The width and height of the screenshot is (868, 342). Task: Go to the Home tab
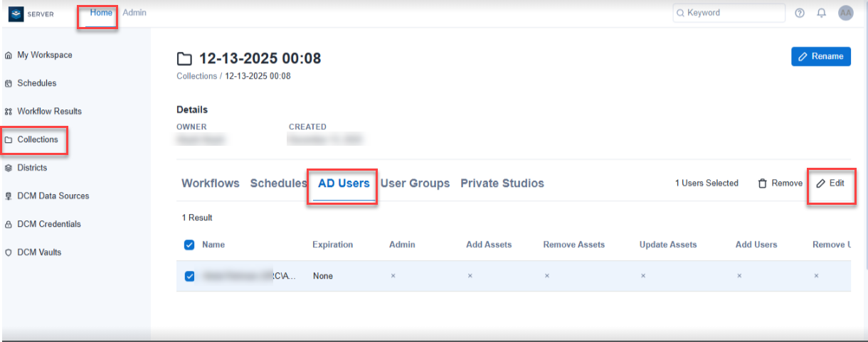(101, 13)
